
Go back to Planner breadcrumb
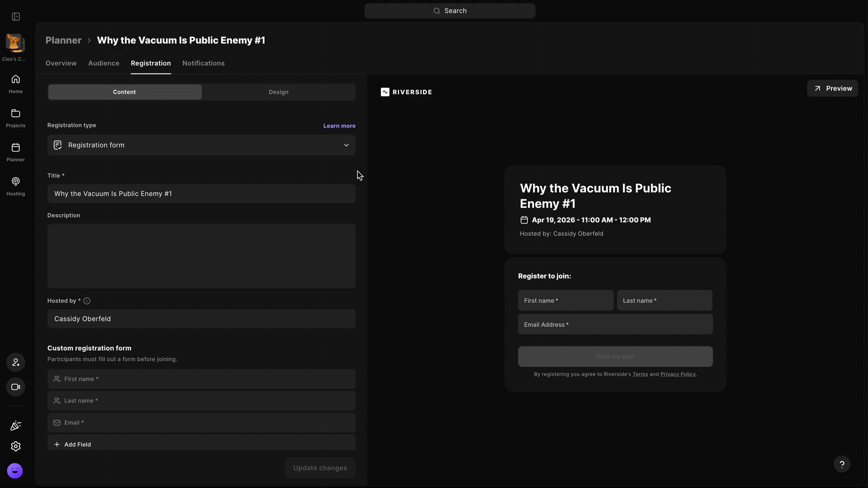(x=63, y=40)
